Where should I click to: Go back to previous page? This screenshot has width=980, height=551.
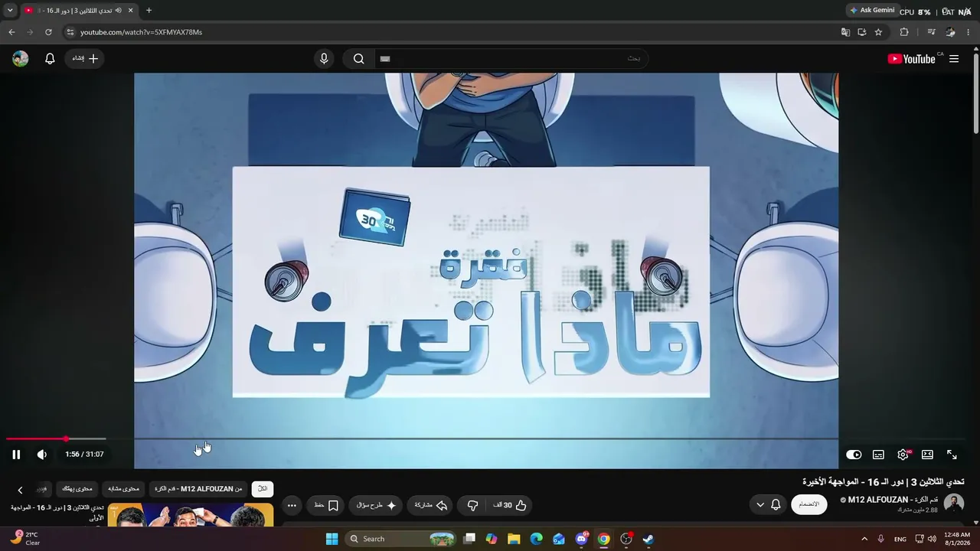pos(11,32)
